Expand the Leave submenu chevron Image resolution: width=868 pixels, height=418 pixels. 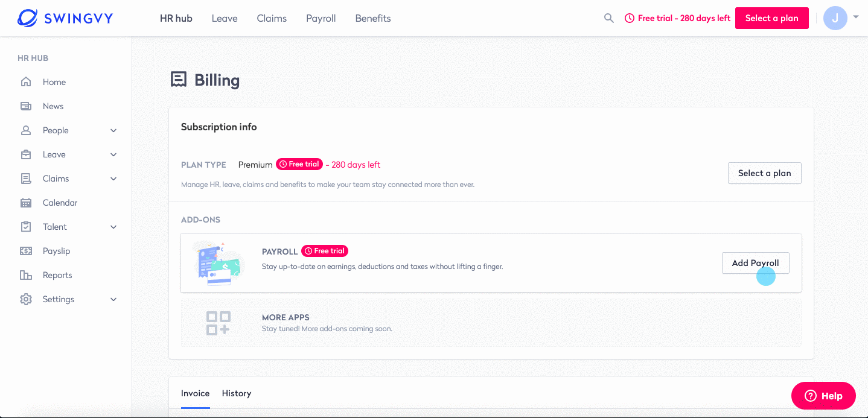[x=113, y=154]
